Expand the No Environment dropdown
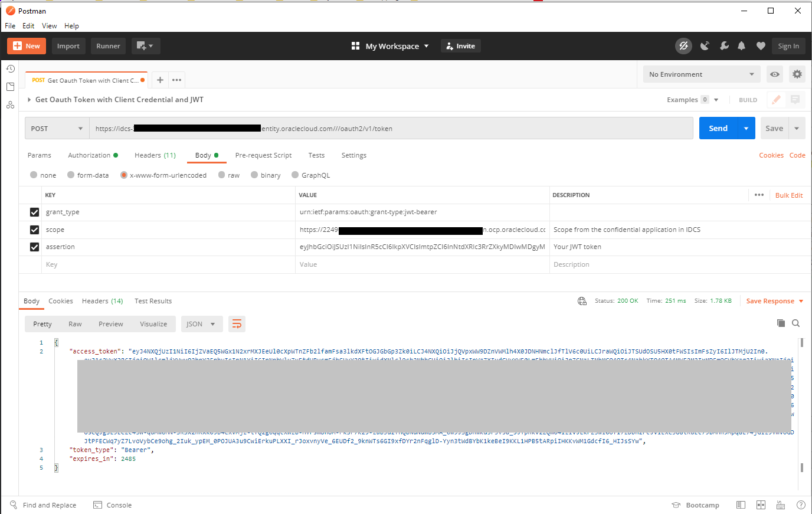The width and height of the screenshot is (812, 514). [701, 74]
